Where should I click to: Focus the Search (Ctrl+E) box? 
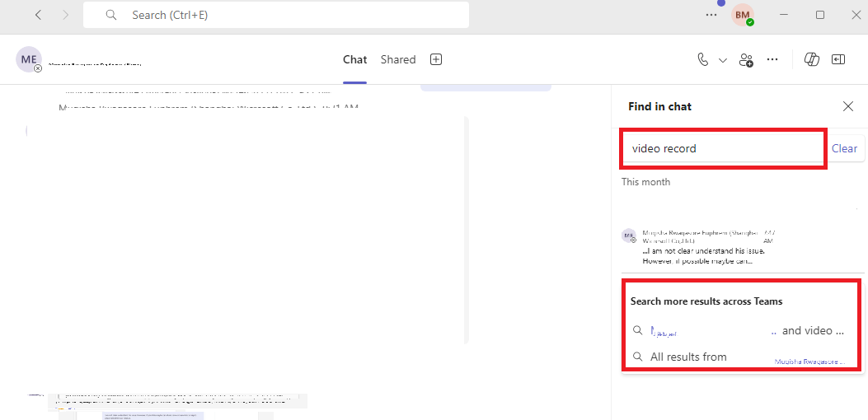pos(276,15)
